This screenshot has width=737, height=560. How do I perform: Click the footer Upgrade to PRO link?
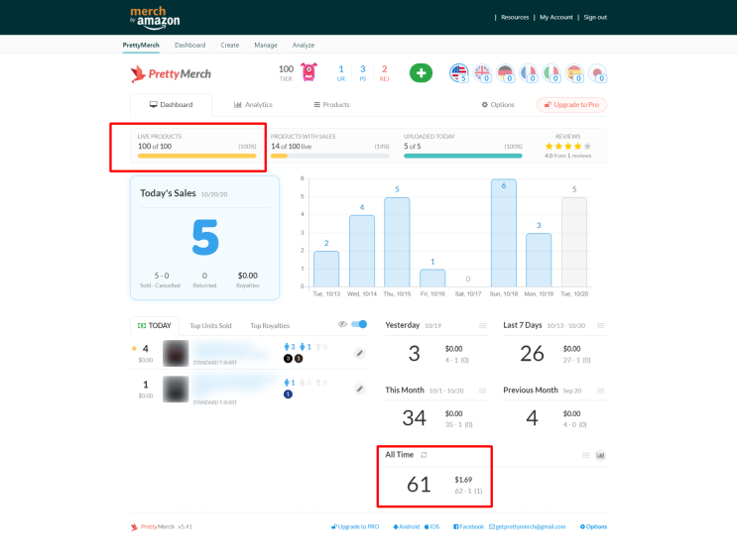coord(355,526)
